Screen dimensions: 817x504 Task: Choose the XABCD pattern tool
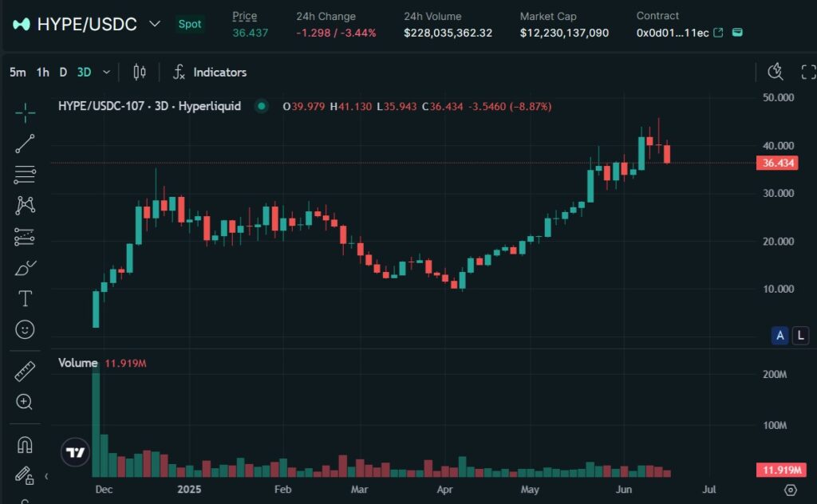click(x=25, y=206)
